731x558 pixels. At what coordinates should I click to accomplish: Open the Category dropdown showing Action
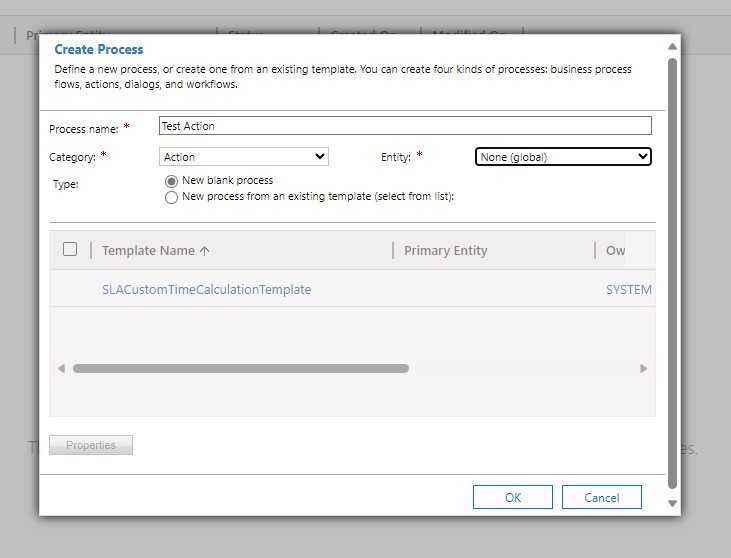(243, 157)
